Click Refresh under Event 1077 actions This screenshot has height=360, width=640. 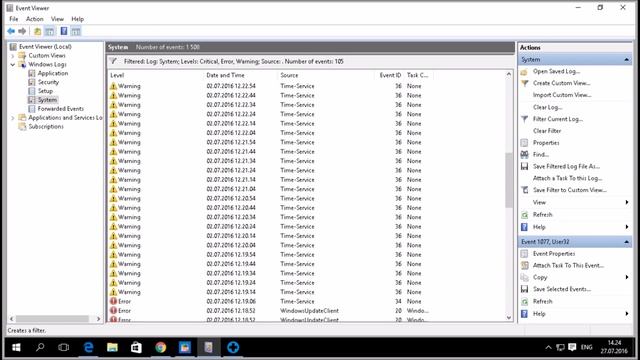[542, 302]
